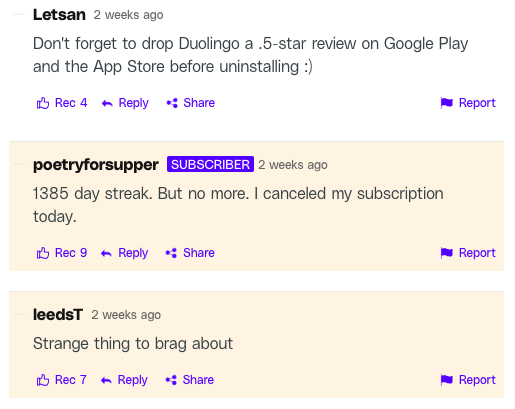This screenshot has width=515, height=409.
Task: Click the SUBSCRIBER badge
Action: (210, 164)
